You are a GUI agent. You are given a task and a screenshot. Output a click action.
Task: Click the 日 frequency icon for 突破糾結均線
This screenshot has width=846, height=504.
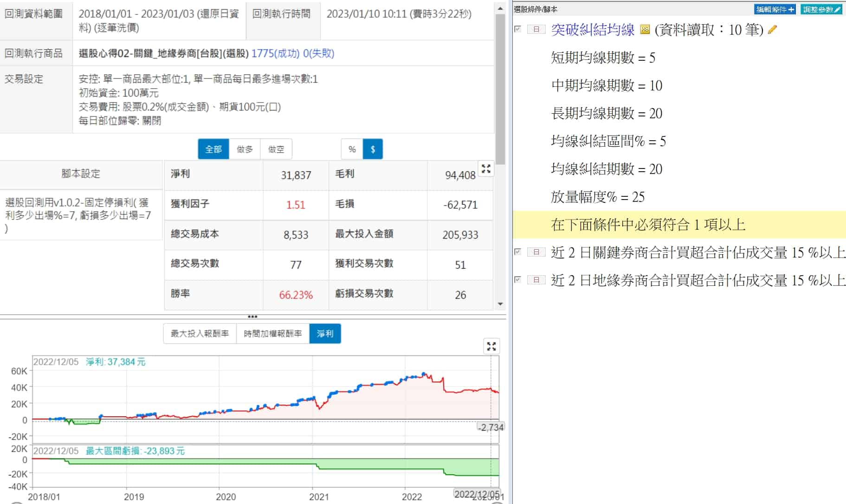pyautogui.click(x=536, y=30)
